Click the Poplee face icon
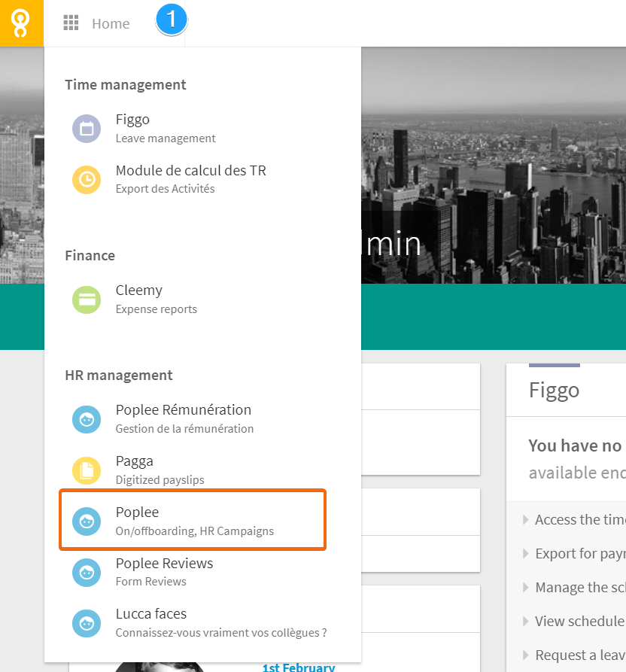626x672 pixels. (x=87, y=521)
